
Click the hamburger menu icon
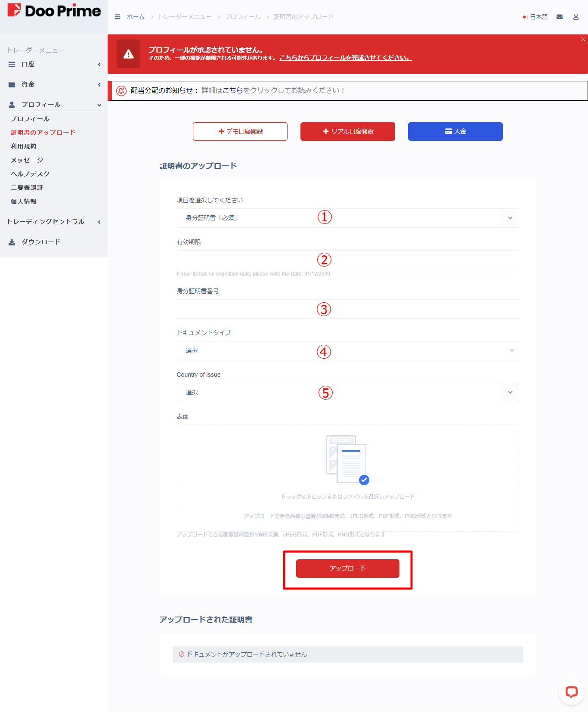tap(118, 17)
